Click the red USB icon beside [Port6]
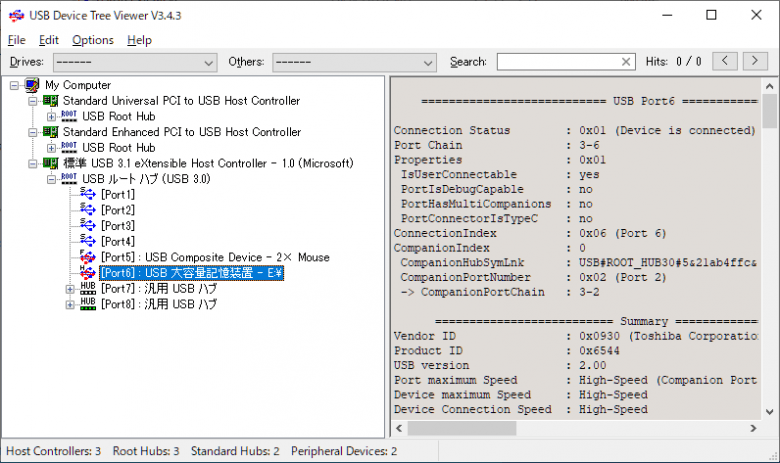Screen dimensions: 780x463 coord(88,273)
